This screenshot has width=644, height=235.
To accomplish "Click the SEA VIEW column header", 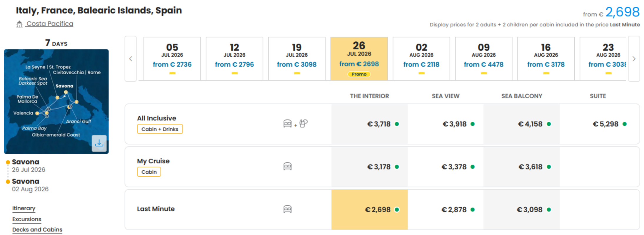I will (x=446, y=96).
